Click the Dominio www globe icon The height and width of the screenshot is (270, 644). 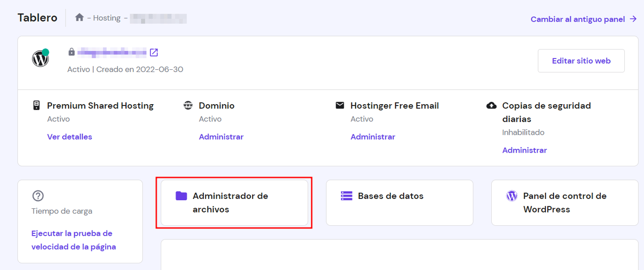[x=188, y=106]
